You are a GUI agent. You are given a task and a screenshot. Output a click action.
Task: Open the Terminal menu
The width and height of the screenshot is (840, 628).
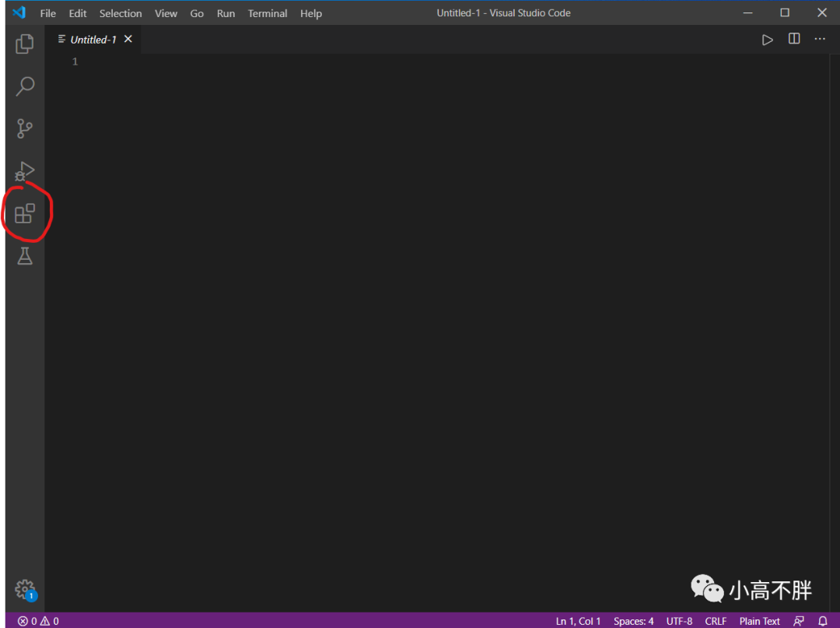tap(268, 13)
